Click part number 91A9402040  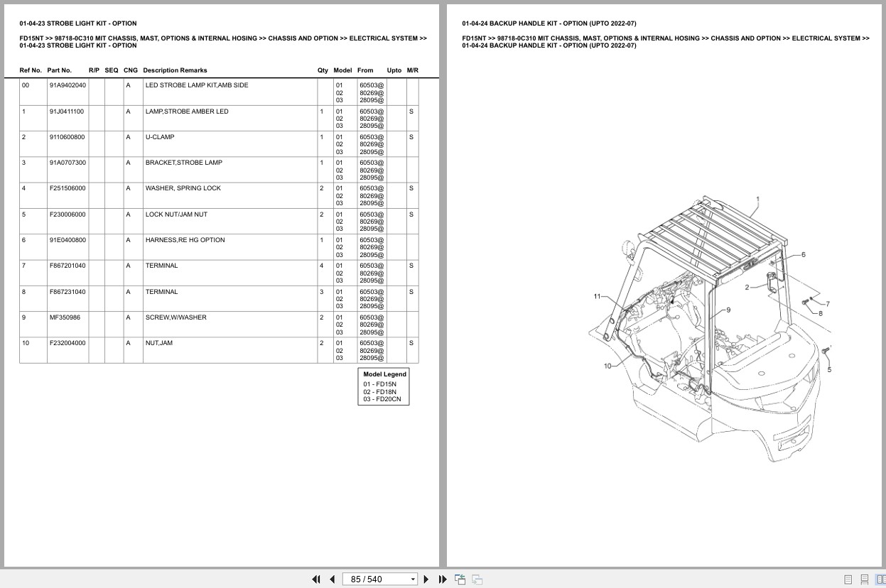coord(67,85)
